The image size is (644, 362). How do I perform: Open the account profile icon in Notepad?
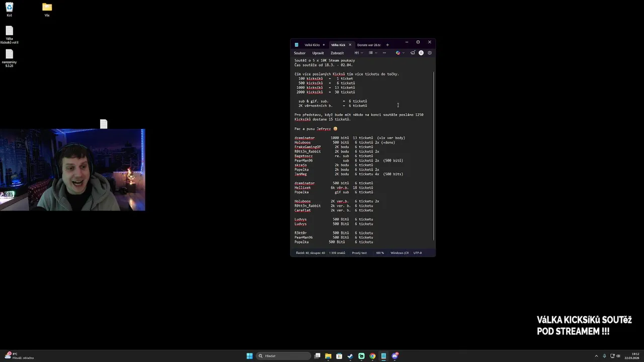(421, 53)
